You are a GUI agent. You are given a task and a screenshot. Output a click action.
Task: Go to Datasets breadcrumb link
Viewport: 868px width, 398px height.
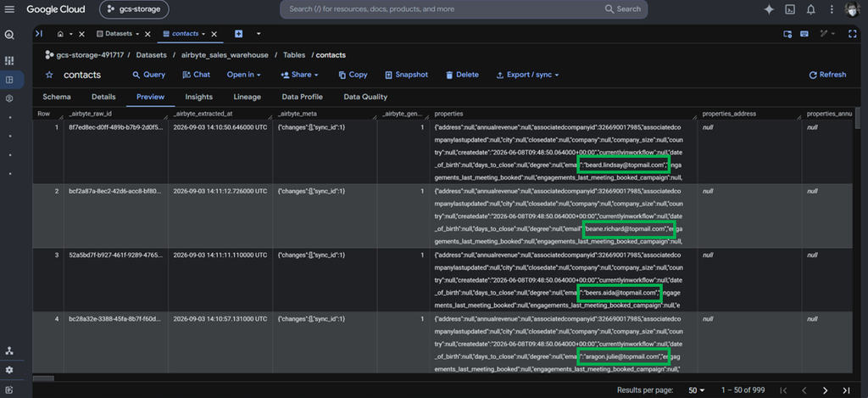(151, 55)
